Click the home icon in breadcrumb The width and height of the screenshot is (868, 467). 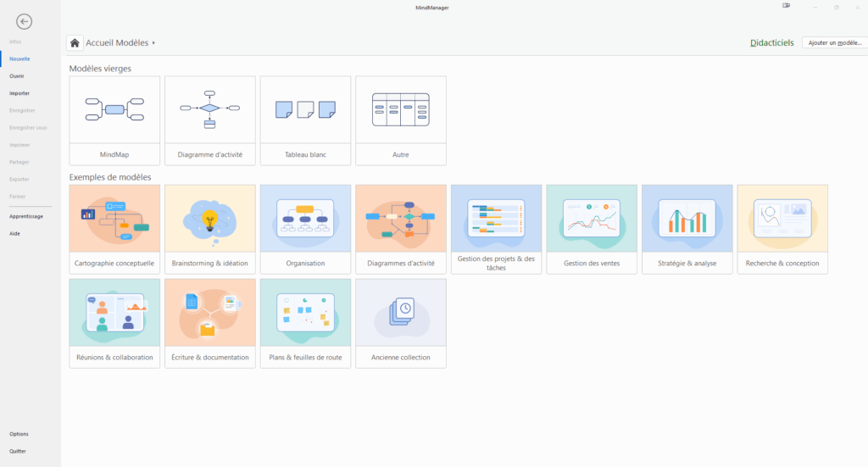(75, 42)
